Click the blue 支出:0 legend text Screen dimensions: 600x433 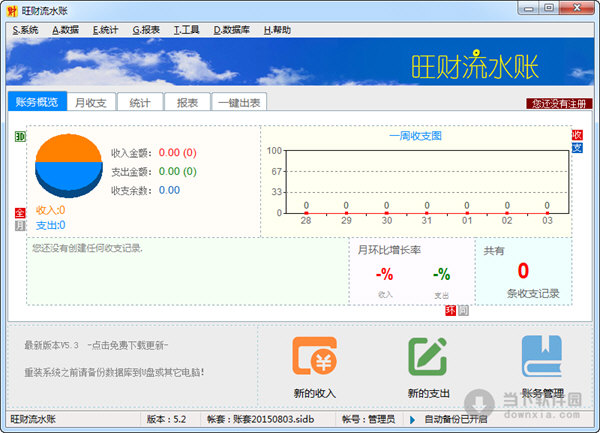tap(51, 225)
